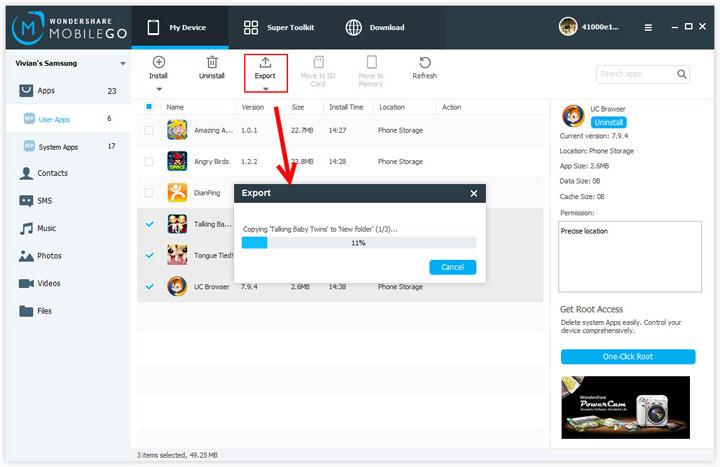Click the export progress bar at 11%
This screenshot has width=720, height=467.
pos(359,243)
